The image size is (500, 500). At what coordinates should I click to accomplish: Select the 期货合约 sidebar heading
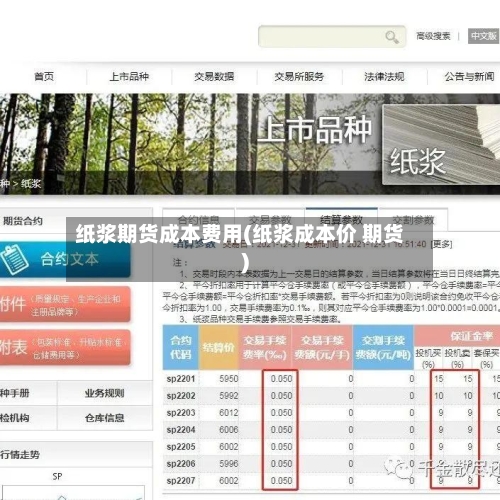coord(23,221)
